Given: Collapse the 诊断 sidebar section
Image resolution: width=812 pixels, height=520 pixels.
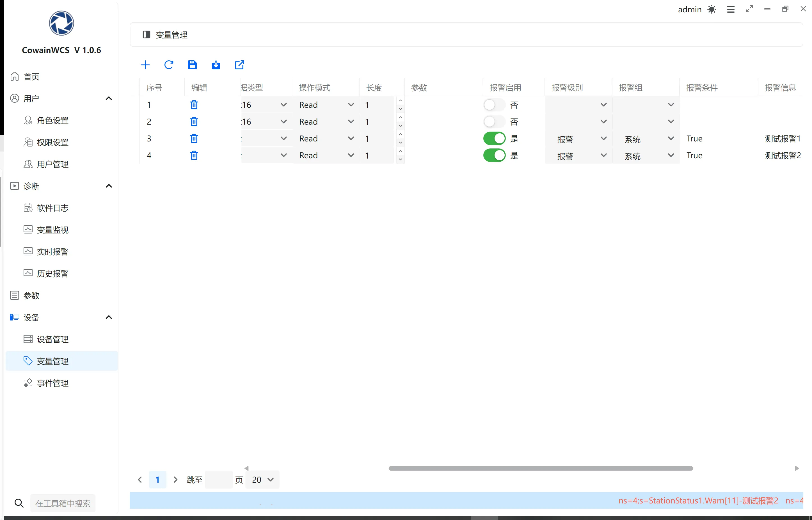Looking at the screenshot, I should click(x=109, y=186).
